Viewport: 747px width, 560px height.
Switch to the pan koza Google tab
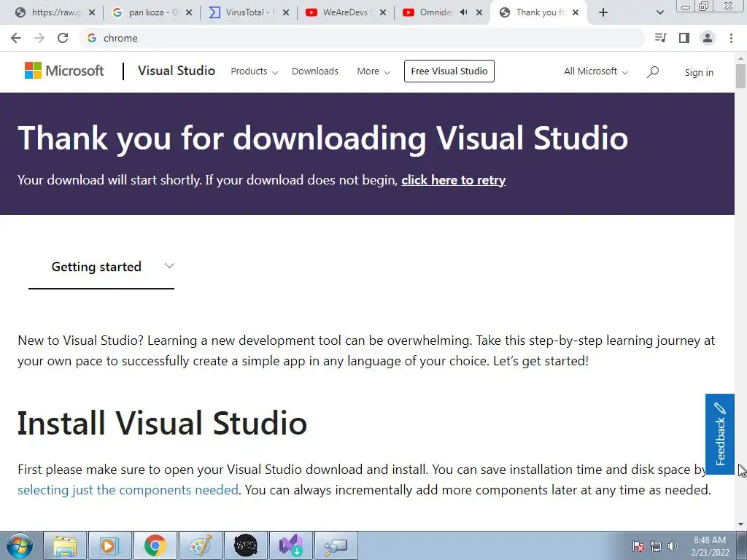(145, 12)
